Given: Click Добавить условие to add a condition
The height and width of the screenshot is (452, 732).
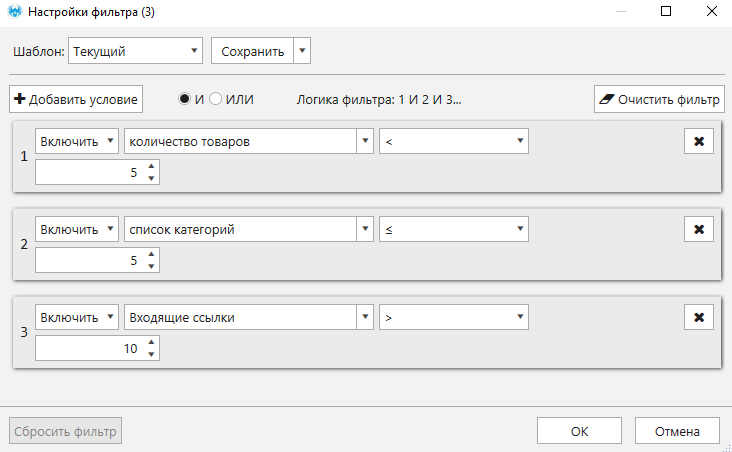Looking at the screenshot, I should pyautogui.click(x=76, y=99).
